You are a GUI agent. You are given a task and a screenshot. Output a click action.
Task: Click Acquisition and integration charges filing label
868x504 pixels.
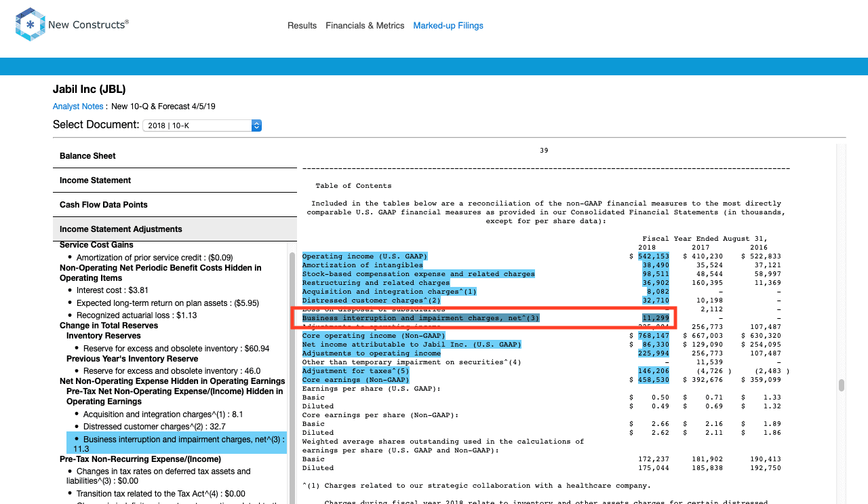[389, 292]
